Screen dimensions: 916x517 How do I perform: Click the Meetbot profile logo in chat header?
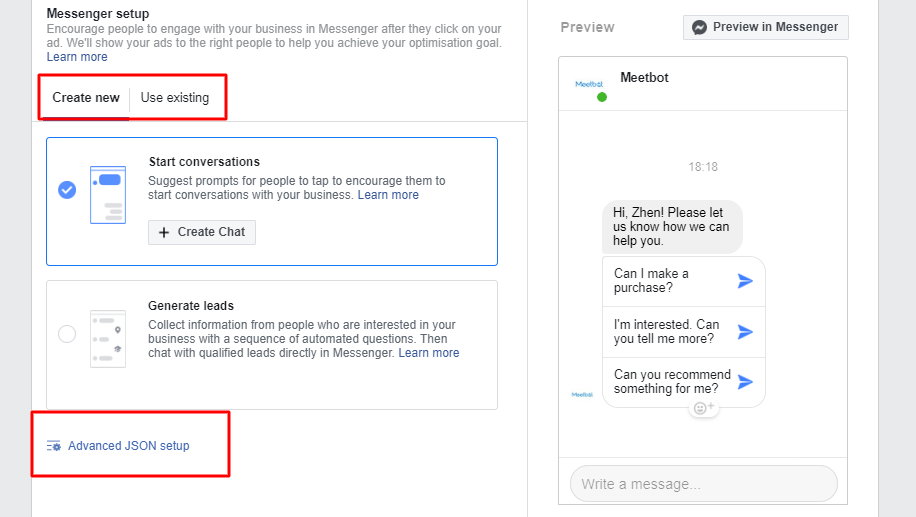click(x=589, y=84)
